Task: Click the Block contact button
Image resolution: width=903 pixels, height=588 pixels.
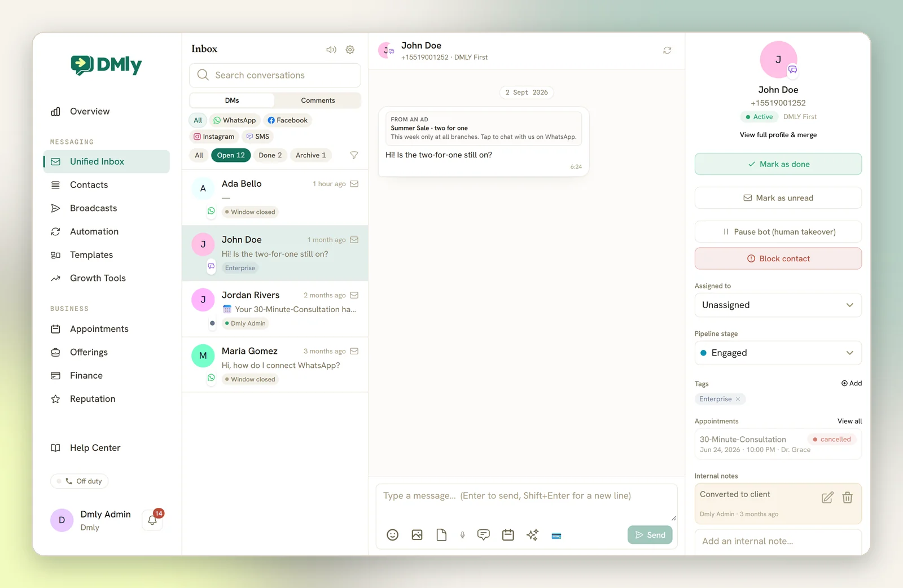Action: 778,258
